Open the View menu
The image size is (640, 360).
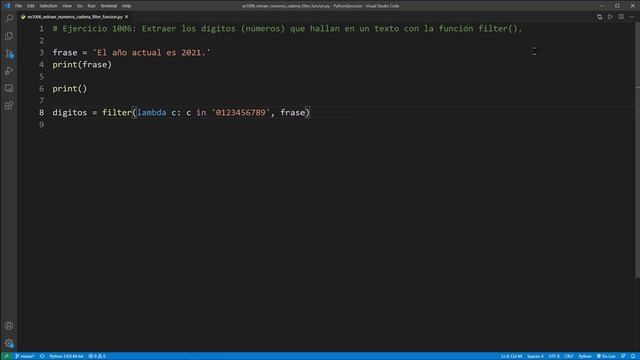click(67, 6)
